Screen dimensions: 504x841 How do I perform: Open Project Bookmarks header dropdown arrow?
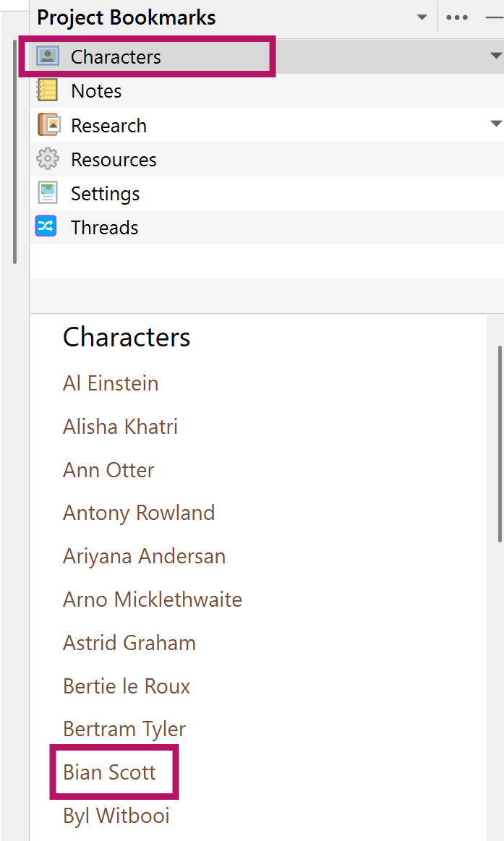422,17
